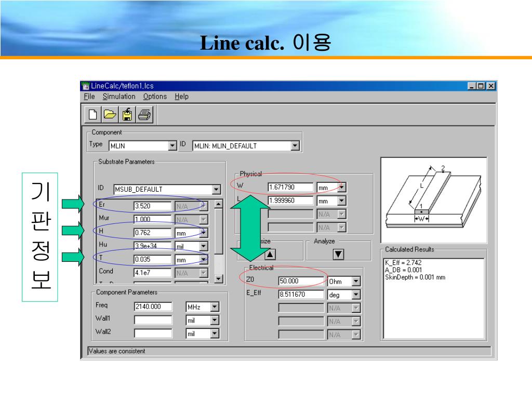532x399 pixels.
Task: Expand the ID MLIN: MLIN_DEFAULT dropdown
Action: click(295, 146)
